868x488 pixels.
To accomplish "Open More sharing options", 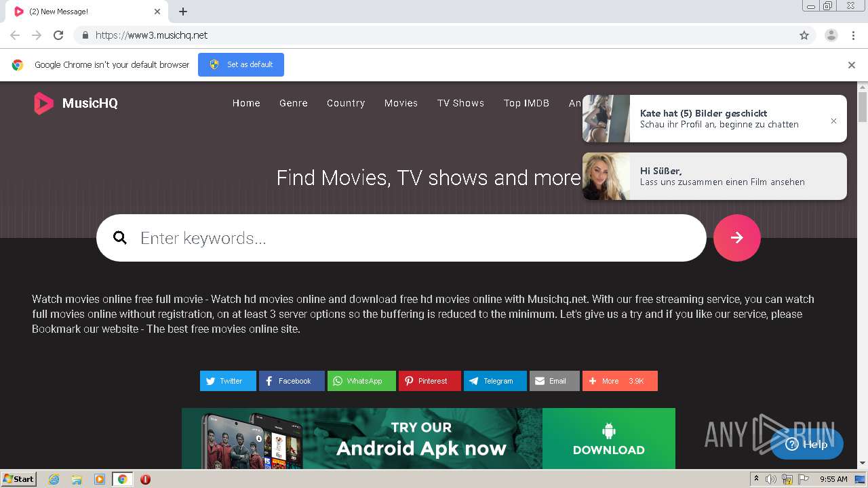I will (x=620, y=381).
